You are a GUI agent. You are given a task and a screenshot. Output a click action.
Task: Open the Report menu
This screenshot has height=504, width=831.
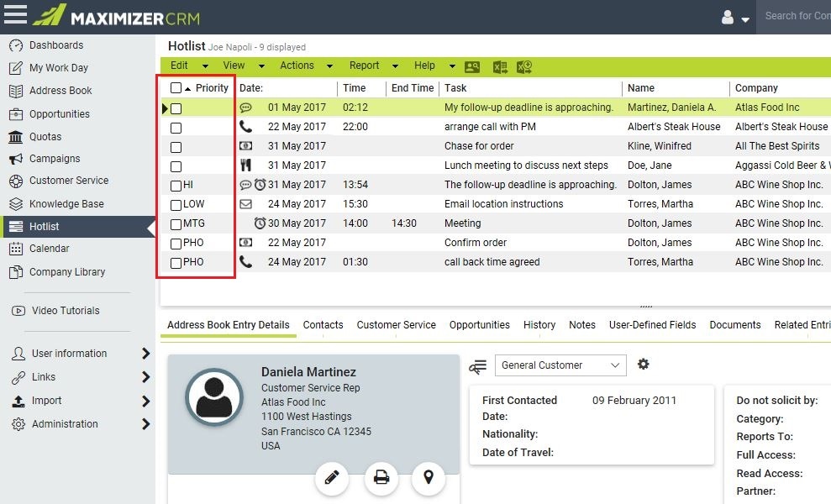pyautogui.click(x=364, y=66)
